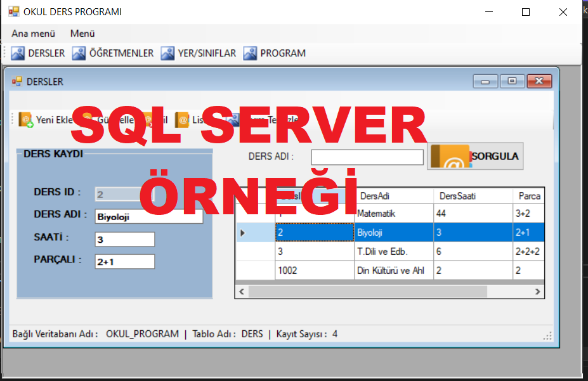Click the grid scrollbar left arrow

click(x=242, y=292)
